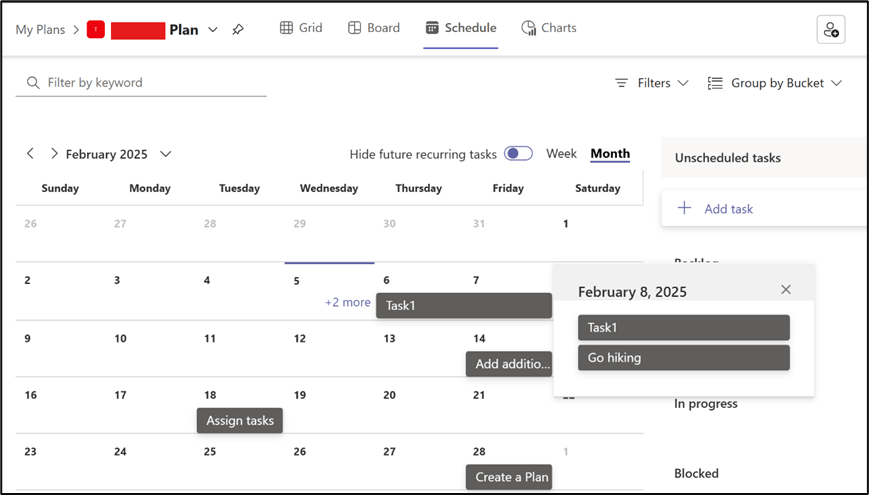This screenshot has width=869, height=495.
Task: Select the Month view
Action: tap(610, 154)
